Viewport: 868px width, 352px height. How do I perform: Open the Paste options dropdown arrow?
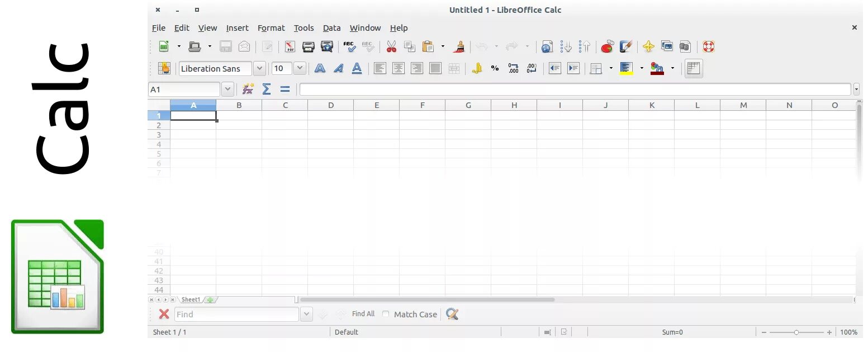[443, 46]
